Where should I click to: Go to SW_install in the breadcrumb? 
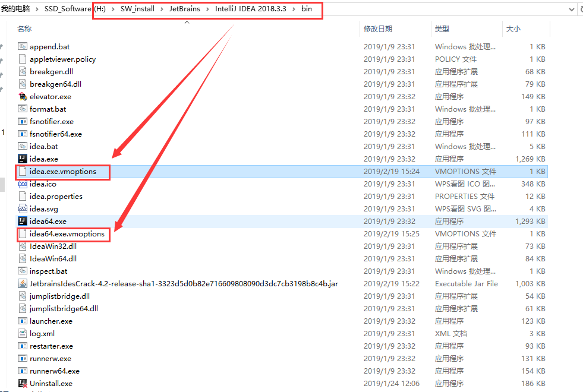click(137, 8)
